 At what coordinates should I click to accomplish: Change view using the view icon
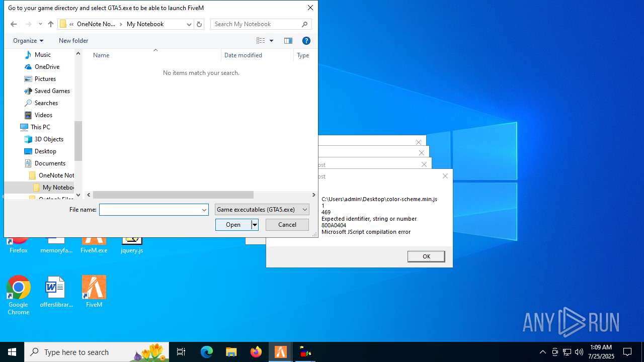pyautogui.click(x=261, y=41)
